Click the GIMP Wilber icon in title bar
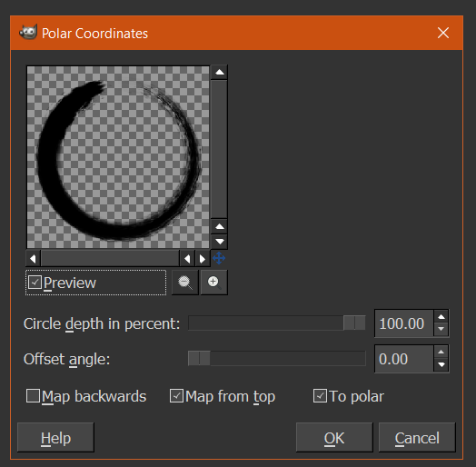476x467 pixels. tap(28, 32)
